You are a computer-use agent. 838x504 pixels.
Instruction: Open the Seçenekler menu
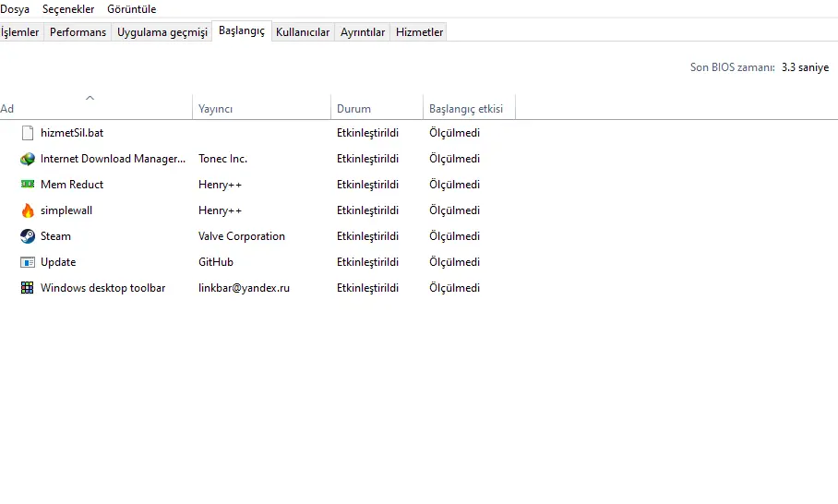[x=68, y=9]
